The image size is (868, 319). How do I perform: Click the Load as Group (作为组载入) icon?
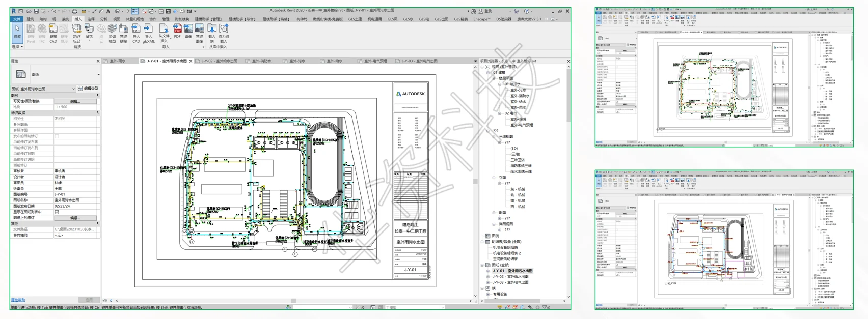[x=224, y=33]
